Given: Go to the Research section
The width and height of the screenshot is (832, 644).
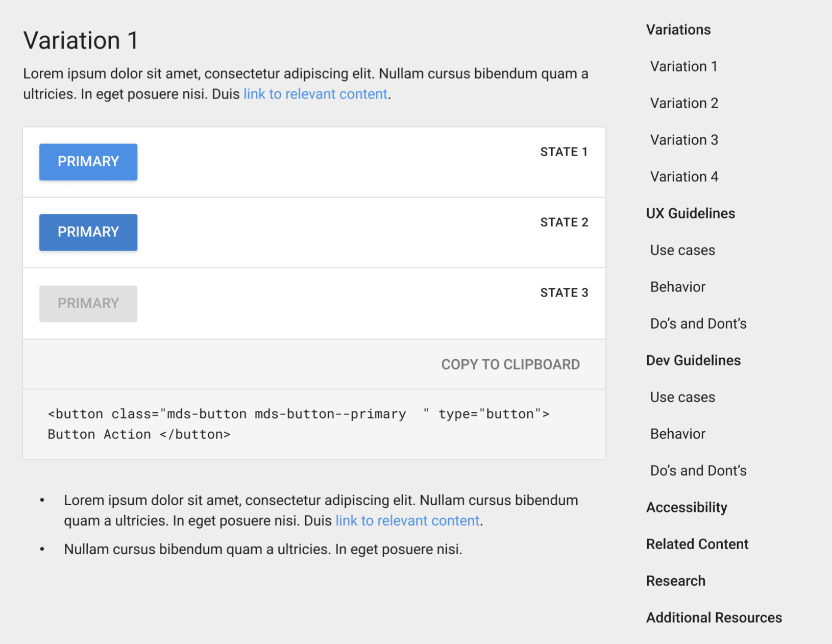Looking at the screenshot, I should [675, 581].
